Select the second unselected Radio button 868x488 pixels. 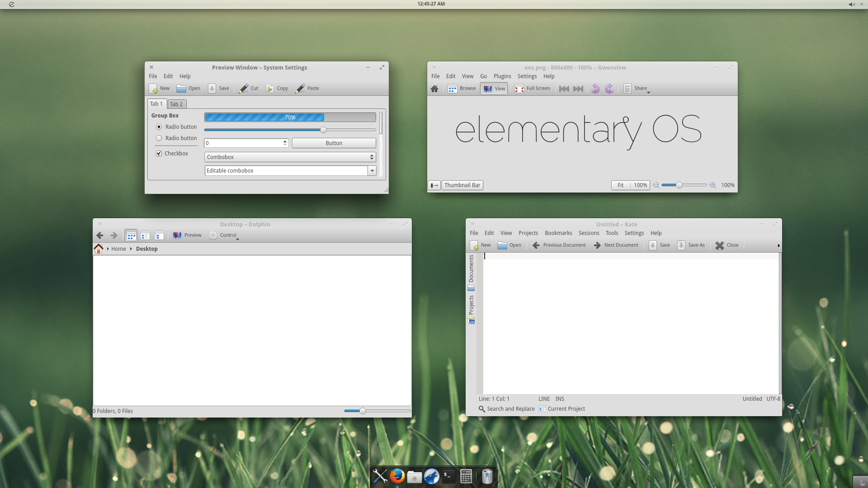pos(159,138)
